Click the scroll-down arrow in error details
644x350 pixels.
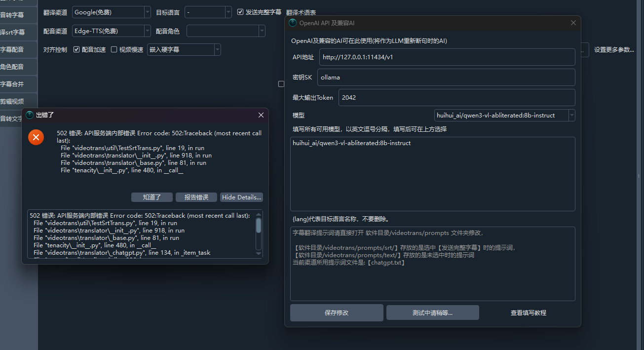(259, 253)
